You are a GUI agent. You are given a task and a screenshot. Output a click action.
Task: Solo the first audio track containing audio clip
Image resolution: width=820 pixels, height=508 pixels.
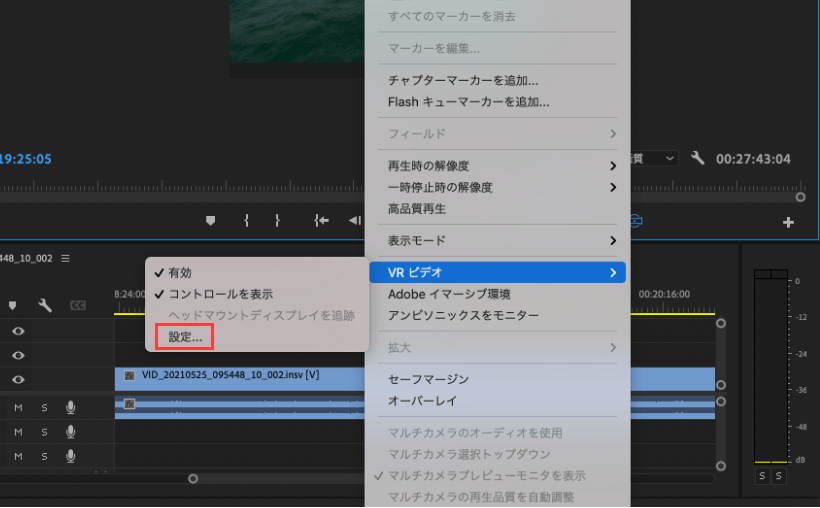point(44,408)
